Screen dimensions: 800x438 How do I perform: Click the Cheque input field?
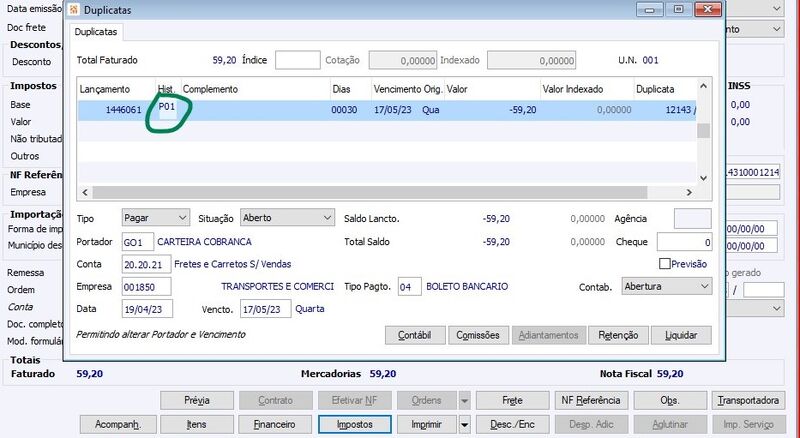684,242
